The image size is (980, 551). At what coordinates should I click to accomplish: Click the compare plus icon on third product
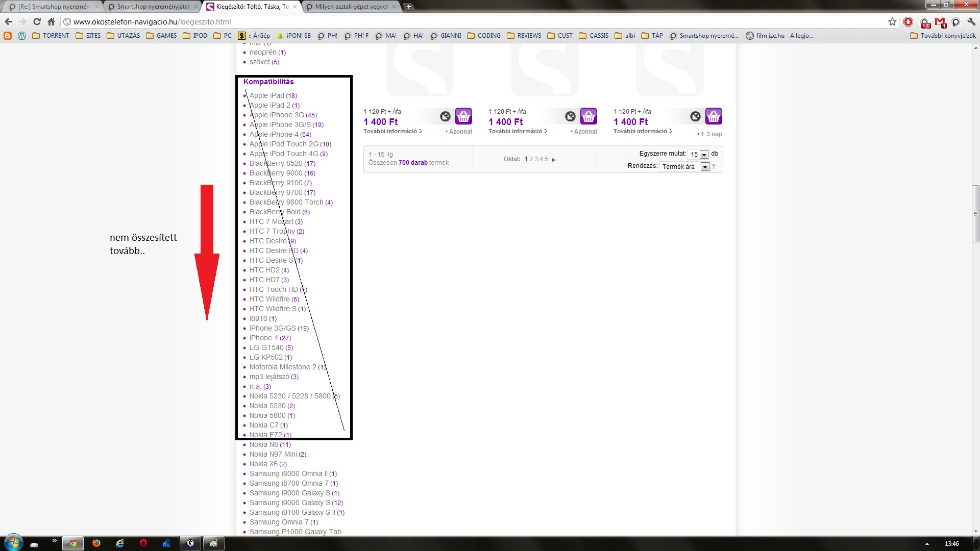pyautogui.click(x=695, y=116)
